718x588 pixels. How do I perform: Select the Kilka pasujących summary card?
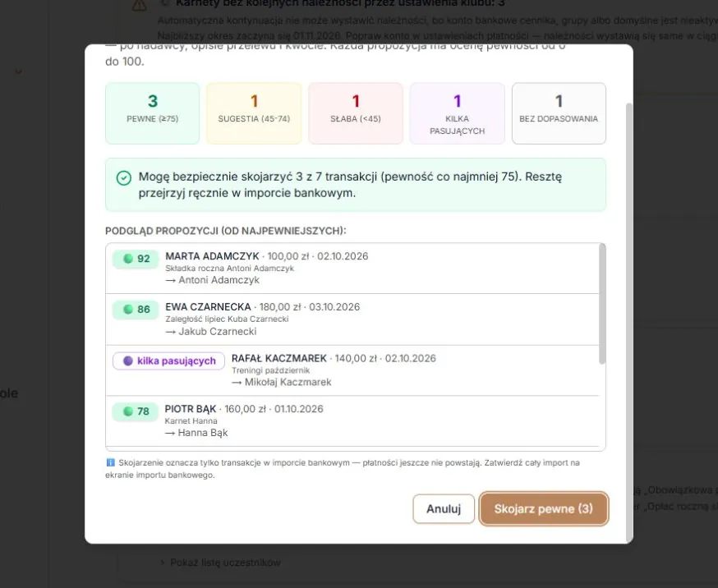(457, 113)
